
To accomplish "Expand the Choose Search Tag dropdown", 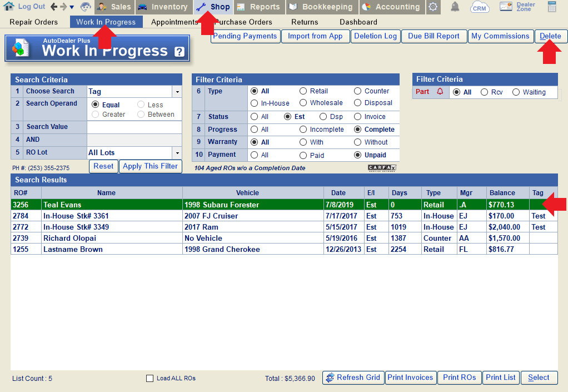I will 177,92.
